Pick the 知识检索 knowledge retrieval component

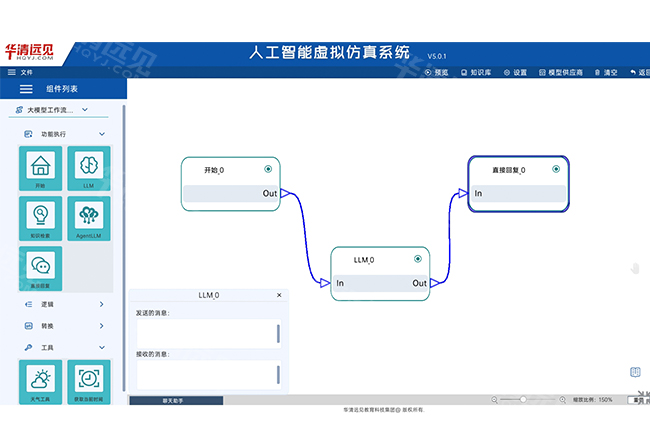40,217
